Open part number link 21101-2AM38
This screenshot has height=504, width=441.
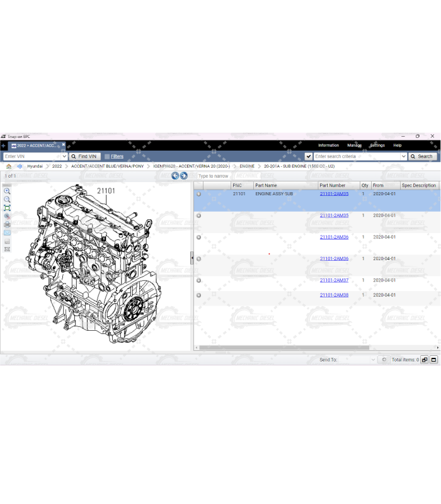(334, 295)
